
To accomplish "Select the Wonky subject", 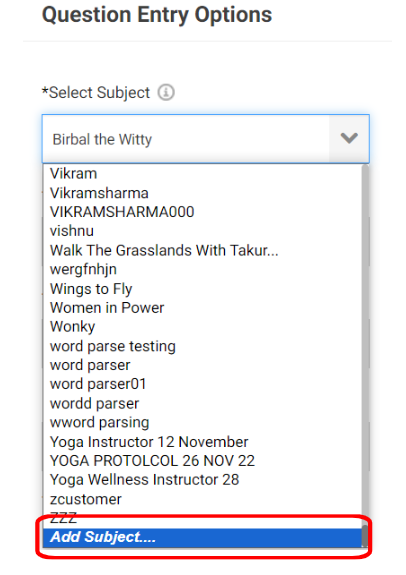I will pyautogui.click(x=202, y=327).
